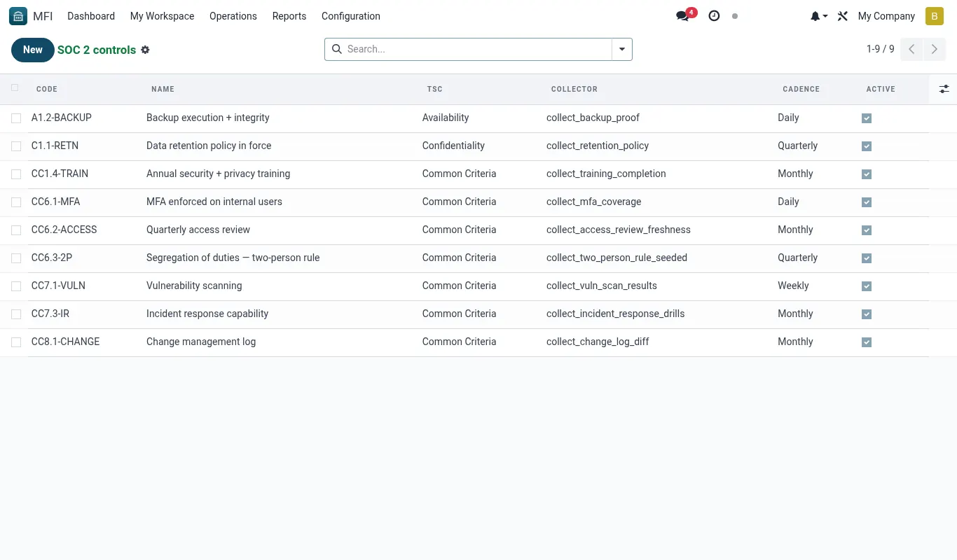Image resolution: width=957 pixels, height=560 pixels.
Task: Click the New button
Action: pos(33,50)
